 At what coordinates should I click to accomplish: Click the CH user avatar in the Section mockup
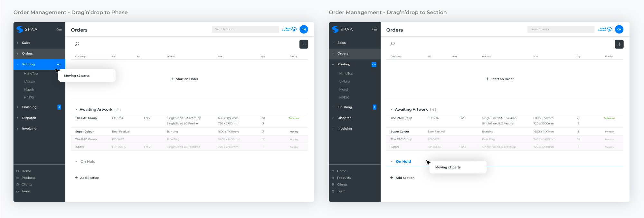tap(619, 29)
